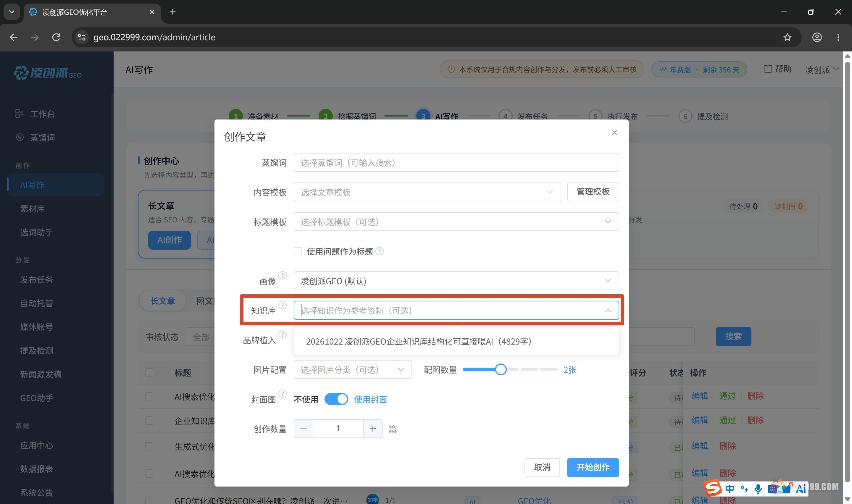Image resolution: width=852 pixels, height=504 pixels.
Task: Close the 创作文章 dialog with X icon
Action: pos(614,133)
